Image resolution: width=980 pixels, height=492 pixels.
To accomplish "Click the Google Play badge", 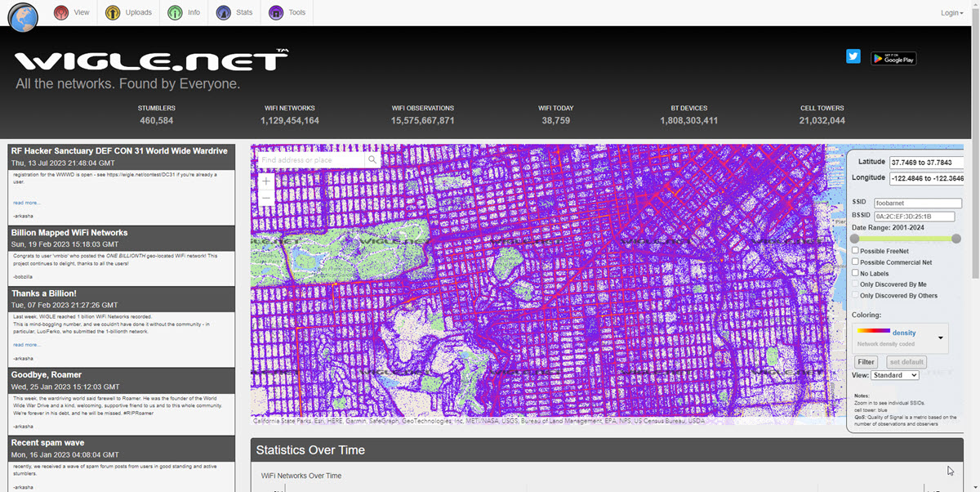I will [893, 58].
